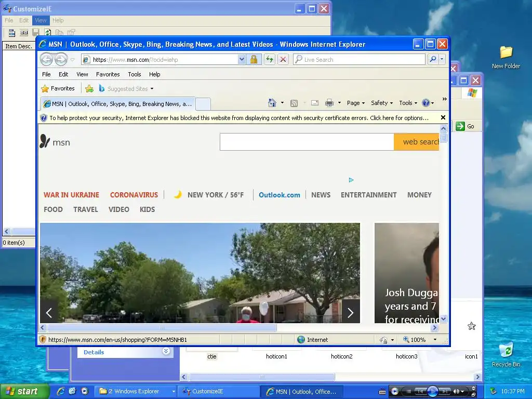Select the MSN tab

pos(118,104)
